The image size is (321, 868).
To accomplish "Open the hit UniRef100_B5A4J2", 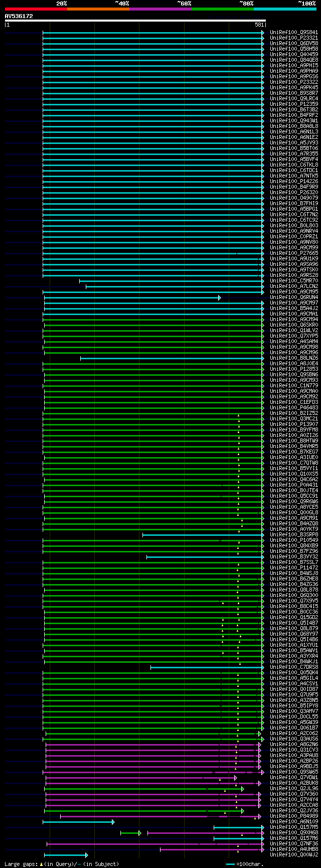I will [294, 308].
